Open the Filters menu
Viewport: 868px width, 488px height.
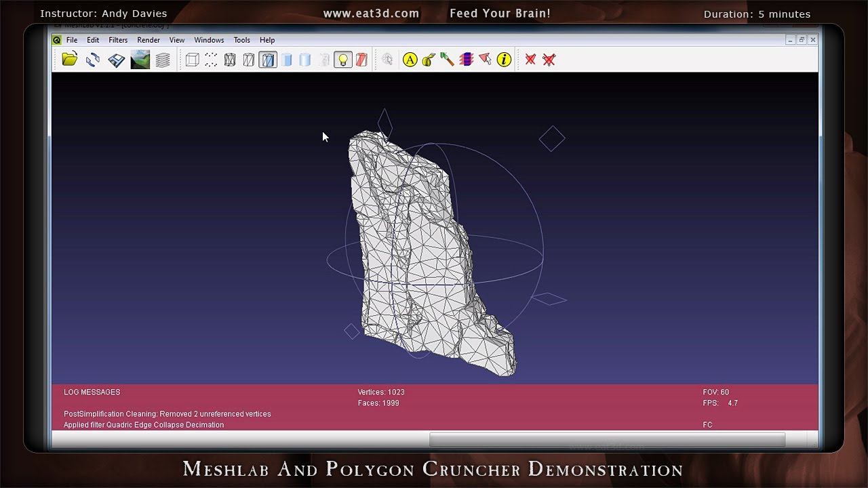tap(118, 40)
